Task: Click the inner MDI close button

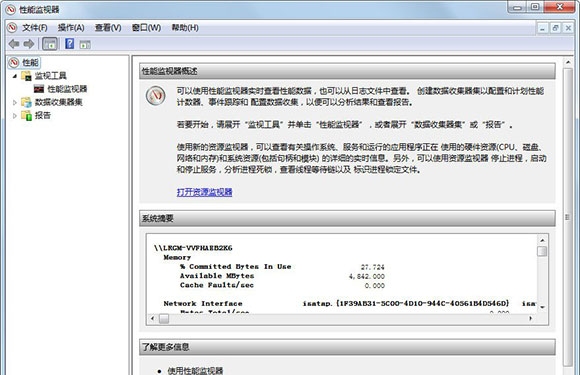Action: (568, 28)
